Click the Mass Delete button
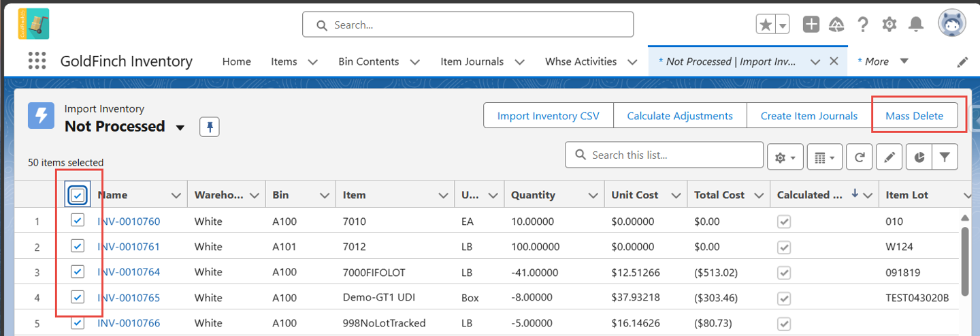The image size is (980, 336). coord(914,116)
